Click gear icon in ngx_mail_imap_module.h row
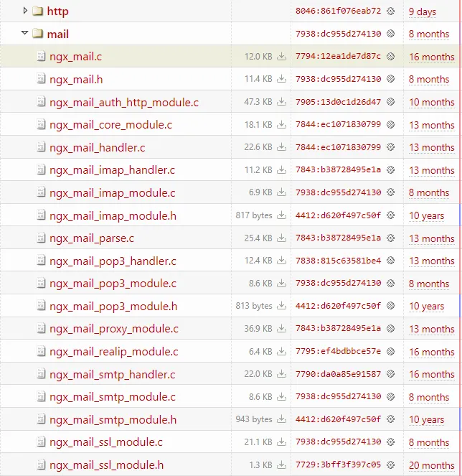Viewport: 462px width, 476px height. pos(391,215)
